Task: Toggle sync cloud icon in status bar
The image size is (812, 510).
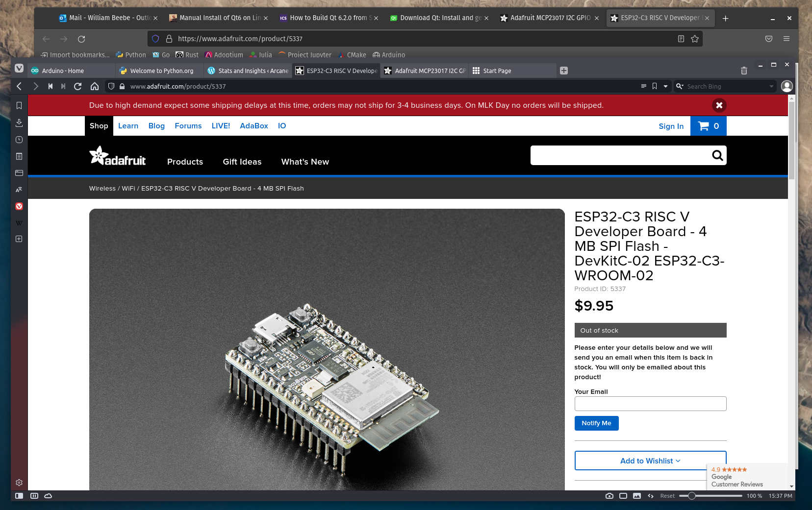Action: click(x=48, y=496)
